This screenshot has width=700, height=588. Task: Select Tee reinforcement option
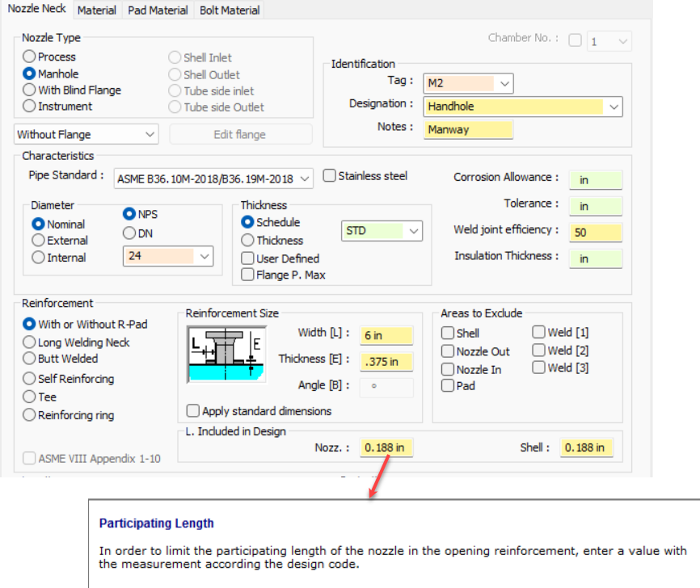tap(40, 397)
